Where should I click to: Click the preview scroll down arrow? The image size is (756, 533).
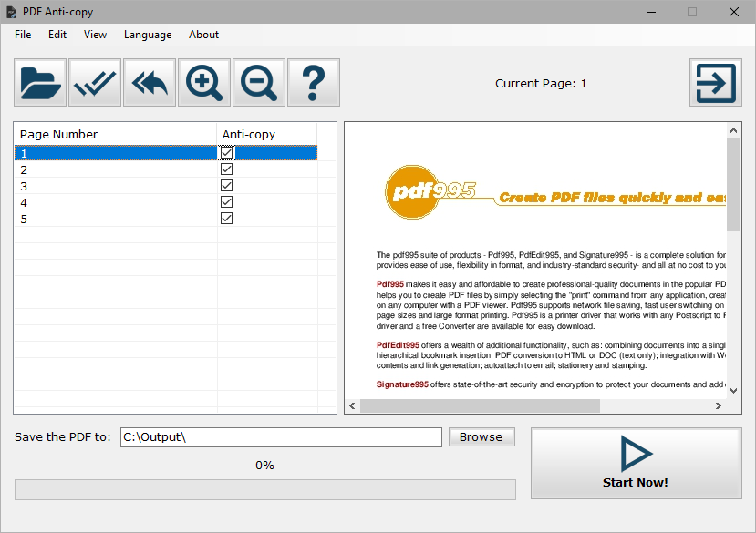coord(734,391)
